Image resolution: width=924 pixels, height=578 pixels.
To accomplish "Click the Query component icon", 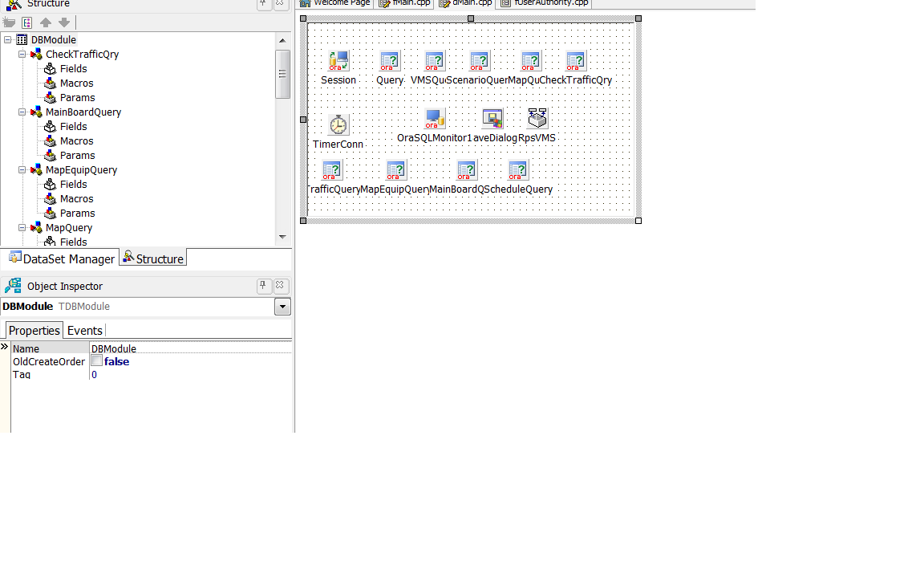I will pyautogui.click(x=390, y=61).
